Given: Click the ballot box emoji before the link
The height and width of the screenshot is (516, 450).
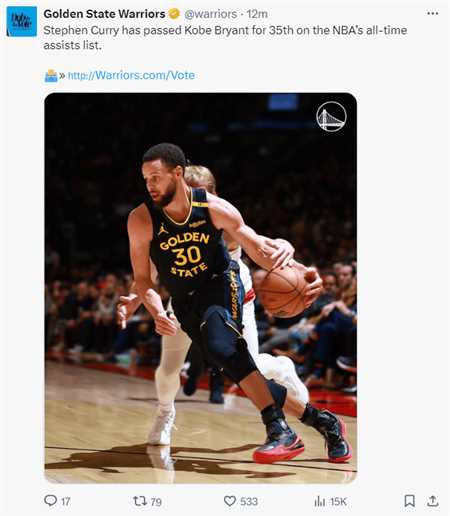Looking at the screenshot, I should [51, 76].
